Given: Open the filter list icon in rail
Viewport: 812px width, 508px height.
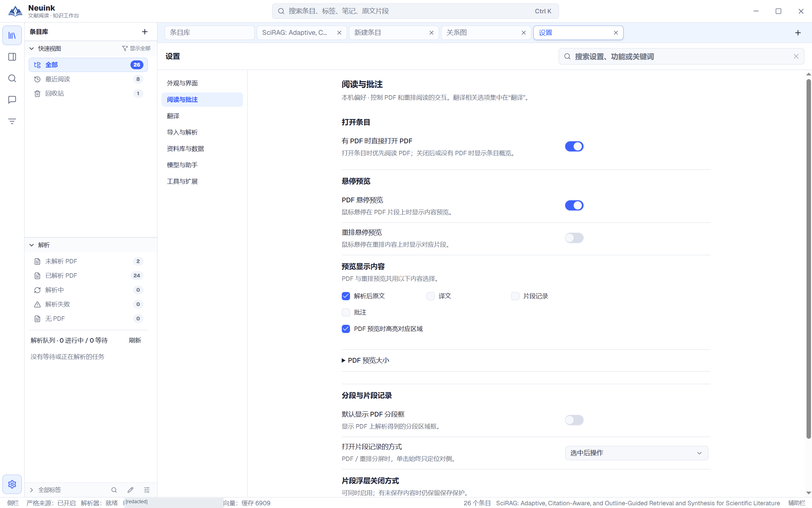Looking at the screenshot, I should point(12,121).
